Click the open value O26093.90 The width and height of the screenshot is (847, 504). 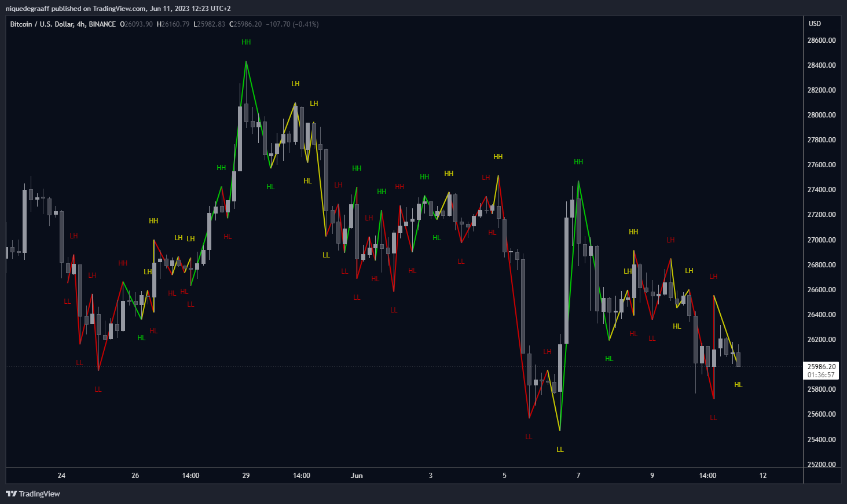point(136,24)
